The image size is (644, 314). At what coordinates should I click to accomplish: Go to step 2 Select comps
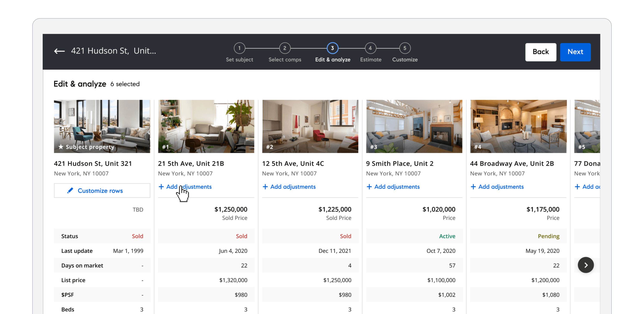pyautogui.click(x=284, y=48)
